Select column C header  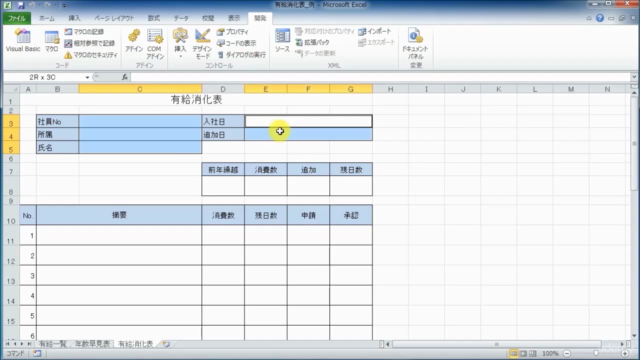click(x=140, y=89)
